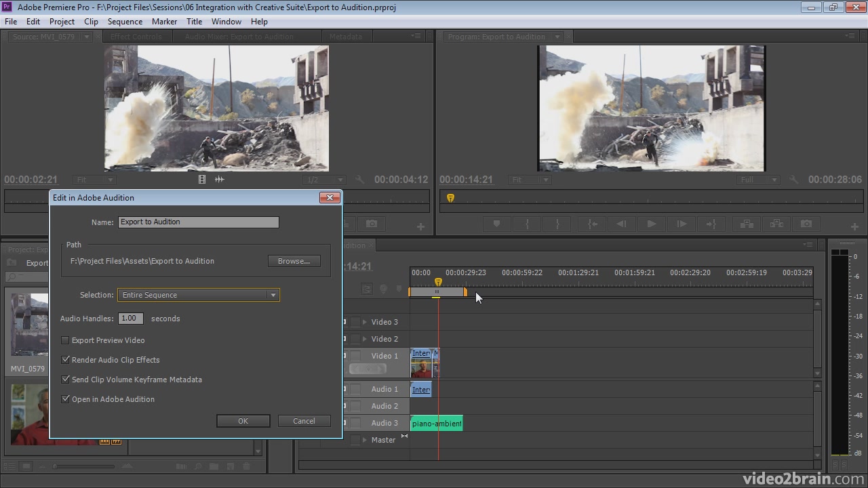This screenshot has height=488, width=868.
Task: Click the timeline yellow playhead marker
Action: click(438, 282)
